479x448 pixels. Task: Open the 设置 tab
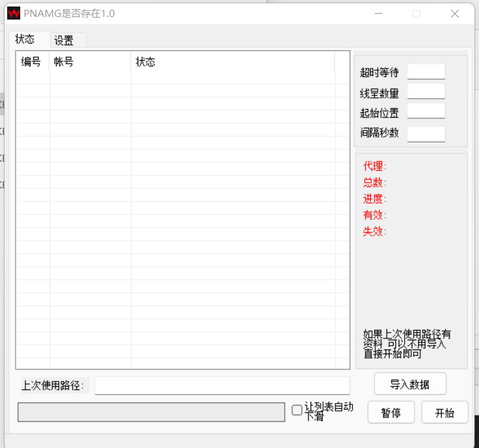coord(64,40)
